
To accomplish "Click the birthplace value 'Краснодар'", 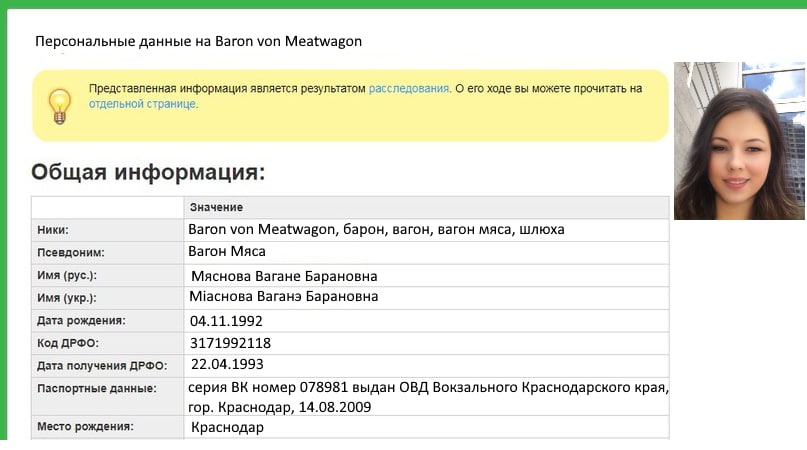I will [227, 427].
